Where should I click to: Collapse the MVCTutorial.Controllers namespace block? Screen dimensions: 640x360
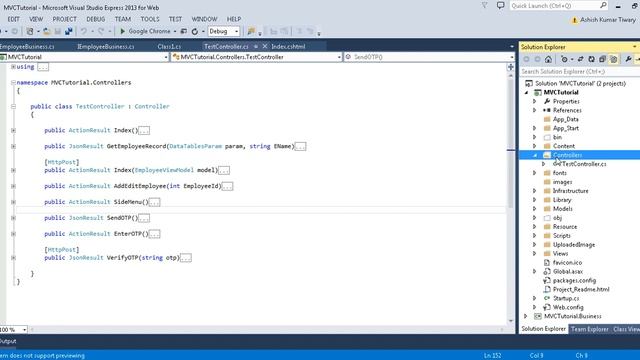pyautogui.click(x=13, y=82)
